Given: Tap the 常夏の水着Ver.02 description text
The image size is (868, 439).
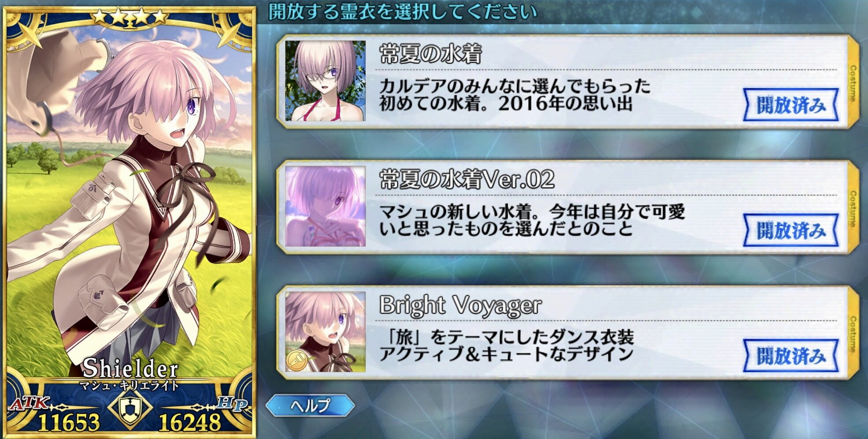Looking at the screenshot, I should (x=532, y=220).
